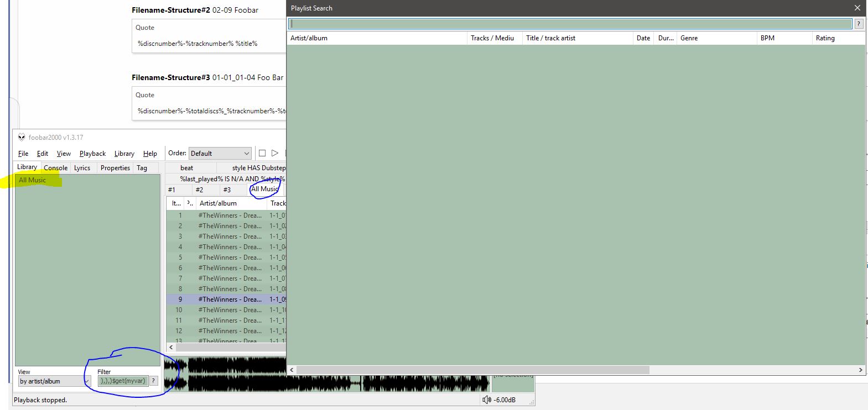Click left arrow of Playlist Search scrollbar
This screenshot has width=868, height=410.
[x=292, y=370]
